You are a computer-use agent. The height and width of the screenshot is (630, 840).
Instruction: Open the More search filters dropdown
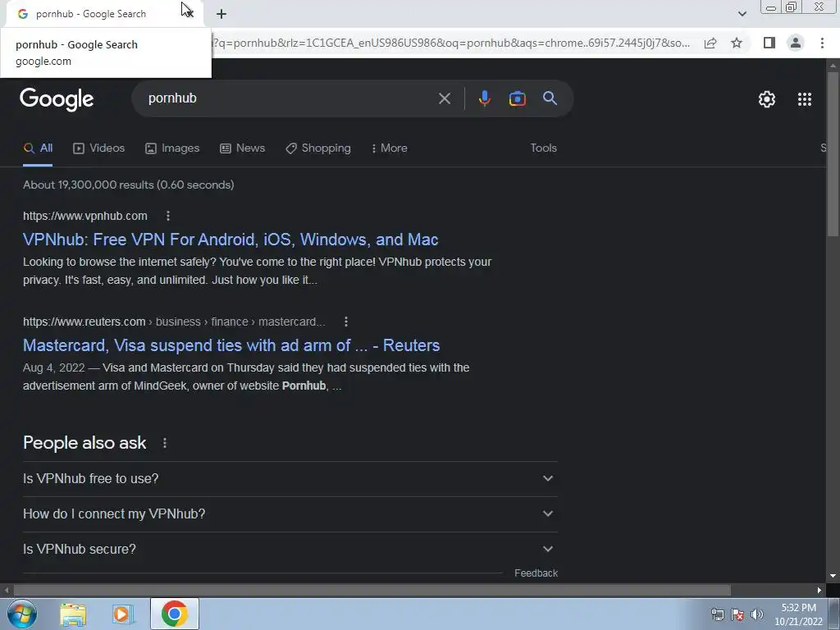pyautogui.click(x=390, y=148)
